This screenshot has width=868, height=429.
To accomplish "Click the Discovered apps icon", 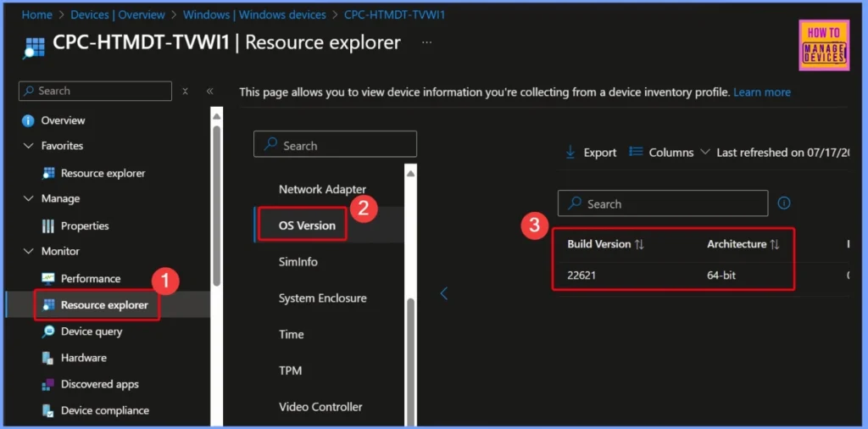I will (x=48, y=384).
